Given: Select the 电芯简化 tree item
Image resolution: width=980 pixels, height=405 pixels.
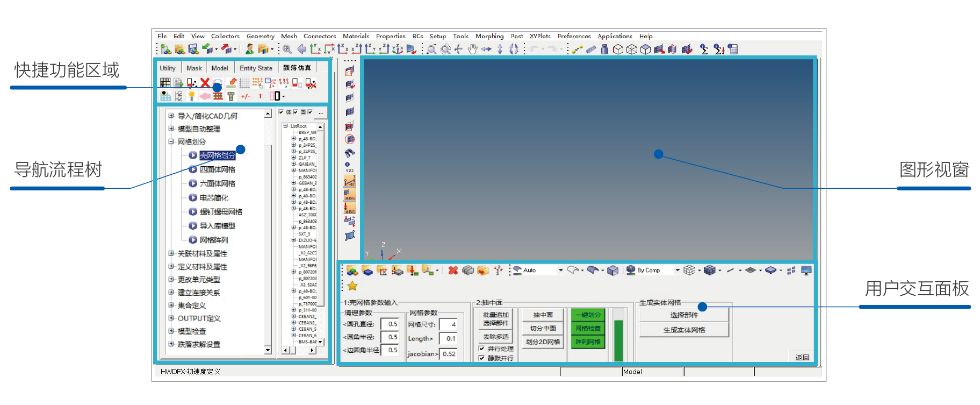Looking at the screenshot, I should (x=214, y=198).
